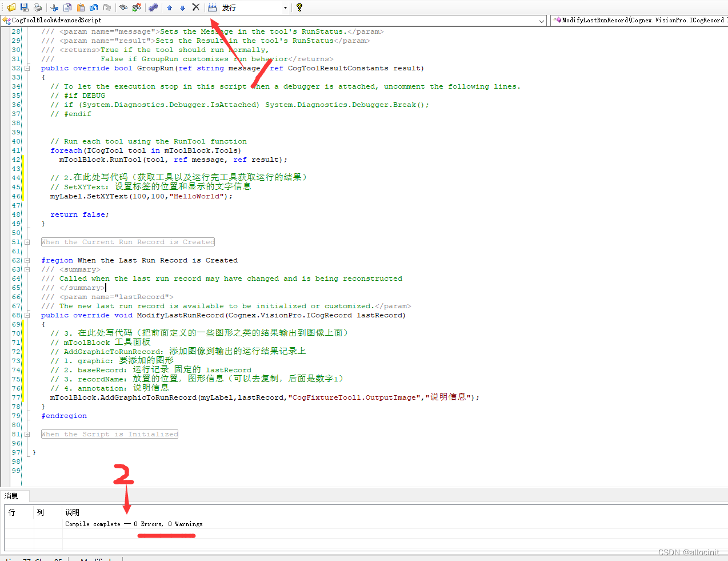Image resolution: width=728 pixels, height=561 pixels.
Task: Click 'public override void ModifyLastRunRecord' declaration
Action: tap(223, 315)
